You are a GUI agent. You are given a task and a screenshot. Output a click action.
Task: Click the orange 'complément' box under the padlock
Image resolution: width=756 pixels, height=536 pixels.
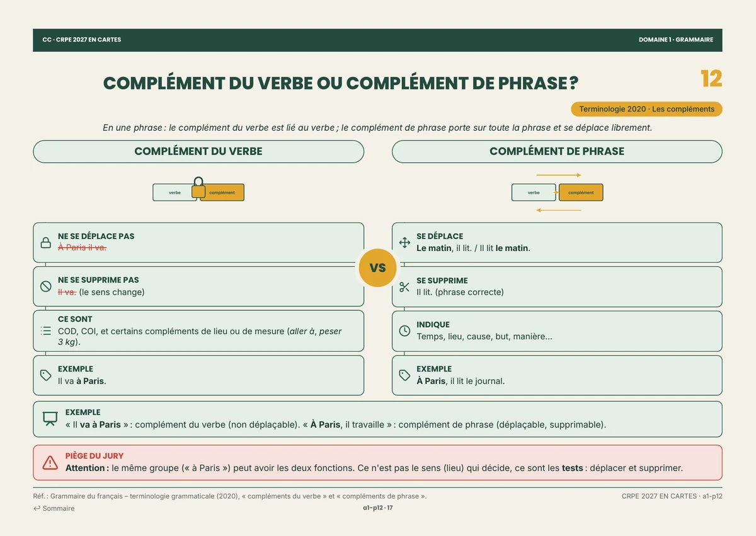pyautogui.click(x=222, y=192)
